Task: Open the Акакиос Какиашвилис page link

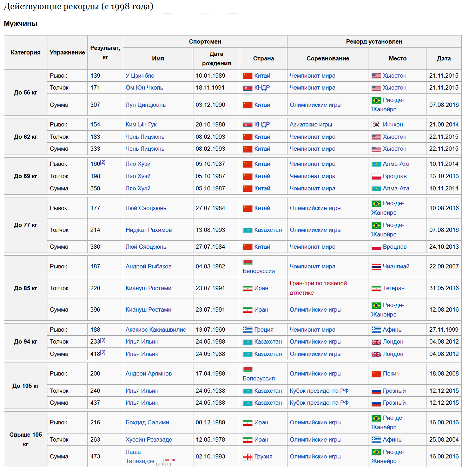Action: tap(156, 330)
